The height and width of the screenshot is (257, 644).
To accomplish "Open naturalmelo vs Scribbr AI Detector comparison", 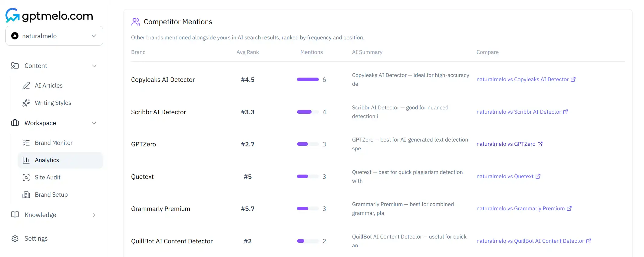I will point(522,112).
